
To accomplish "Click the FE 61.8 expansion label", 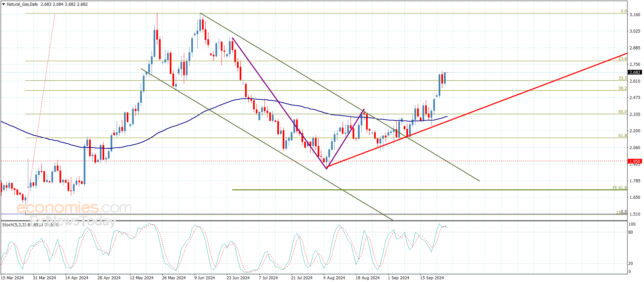I will 619,188.
